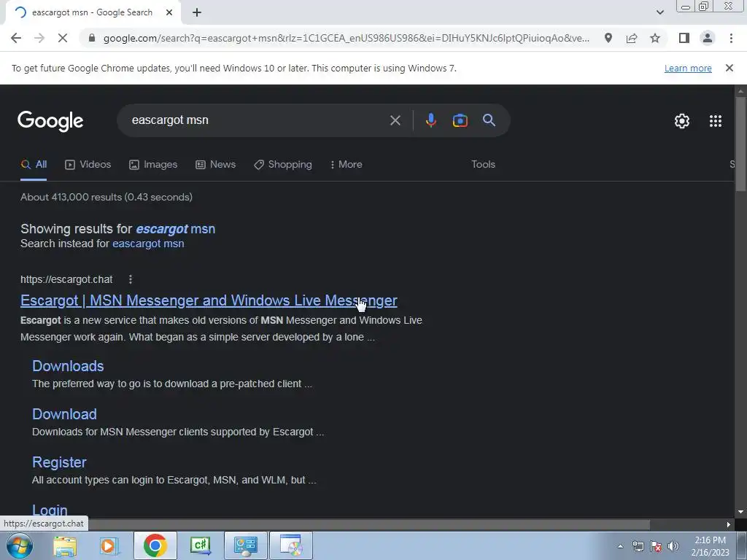The height and width of the screenshot is (560, 747).
Task: Search instead for eascargot msn
Action: tap(148, 244)
